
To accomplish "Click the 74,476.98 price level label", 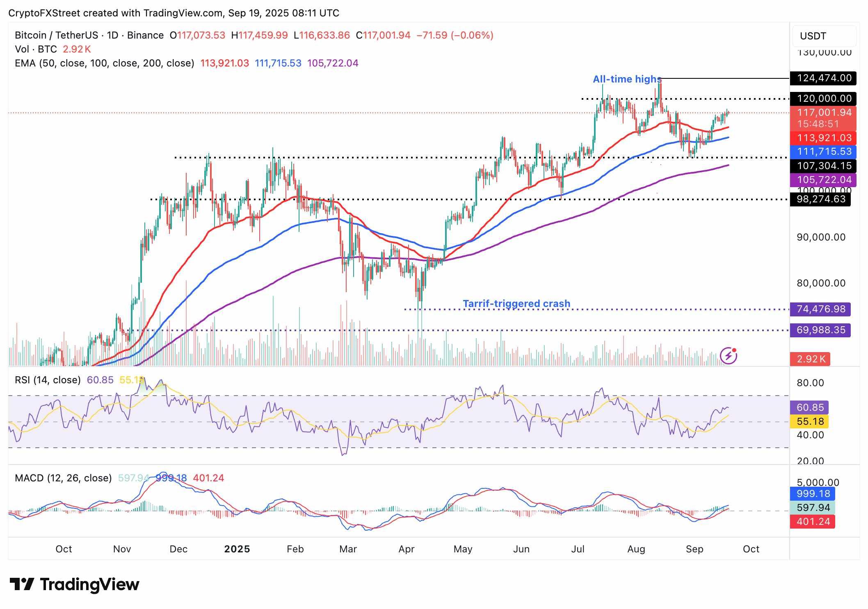I will click(820, 309).
